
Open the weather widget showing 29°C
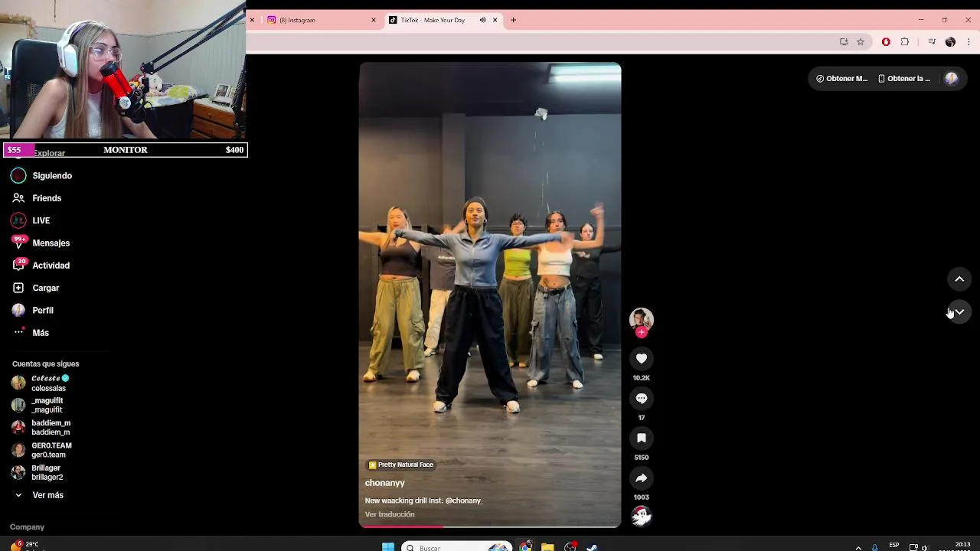coord(26,546)
